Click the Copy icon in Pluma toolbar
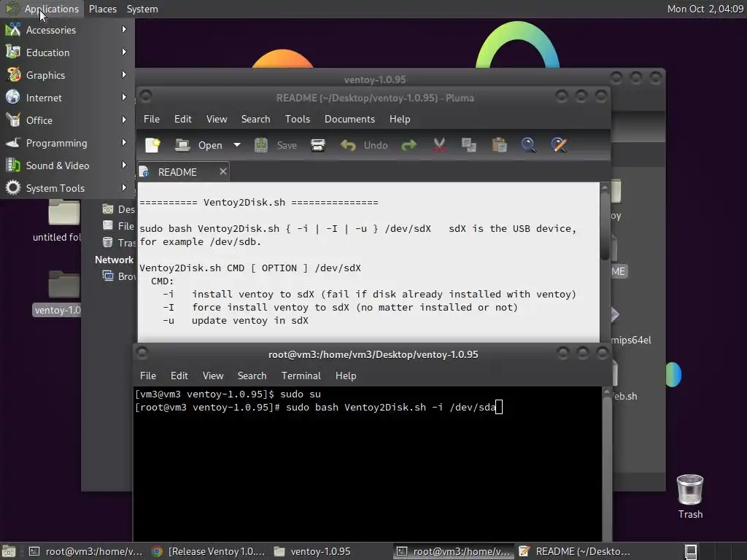Image resolution: width=747 pixels, height=560 pixels. click(x=469, y=145)
